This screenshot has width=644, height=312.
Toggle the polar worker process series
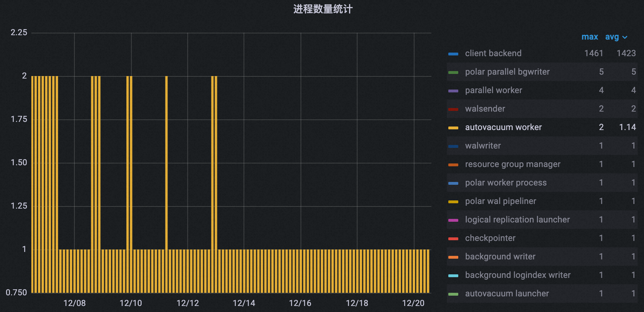point(506,183)
